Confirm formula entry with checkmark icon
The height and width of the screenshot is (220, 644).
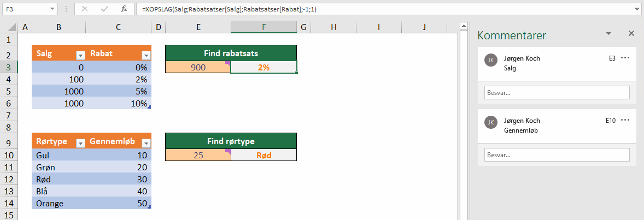click(104, 9)
